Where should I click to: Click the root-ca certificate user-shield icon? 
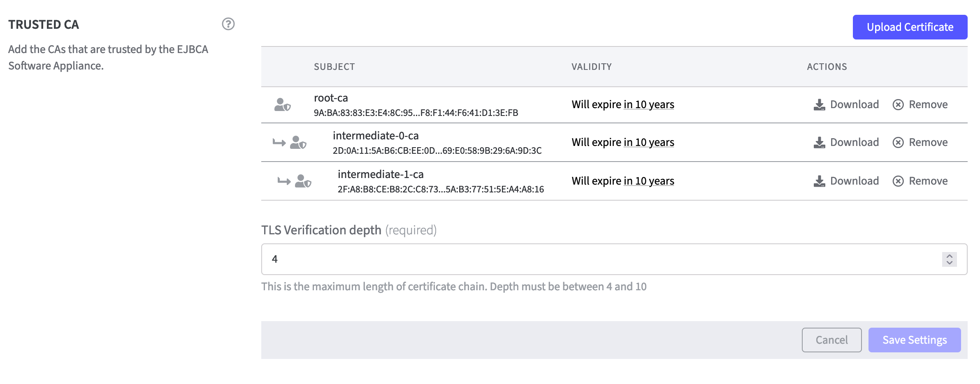pos(282,105)
